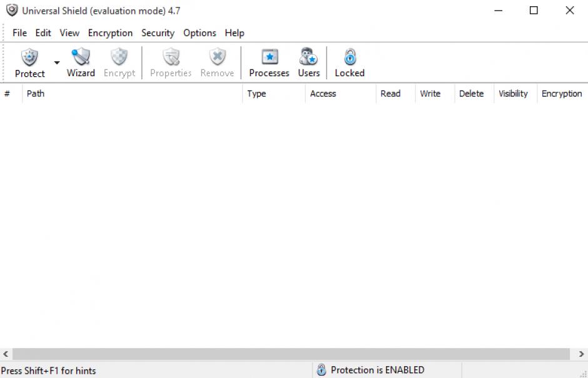Minimize the Universal Shield window
The image size is (588, 378).
pyautogui.click(x=498, y=11)
